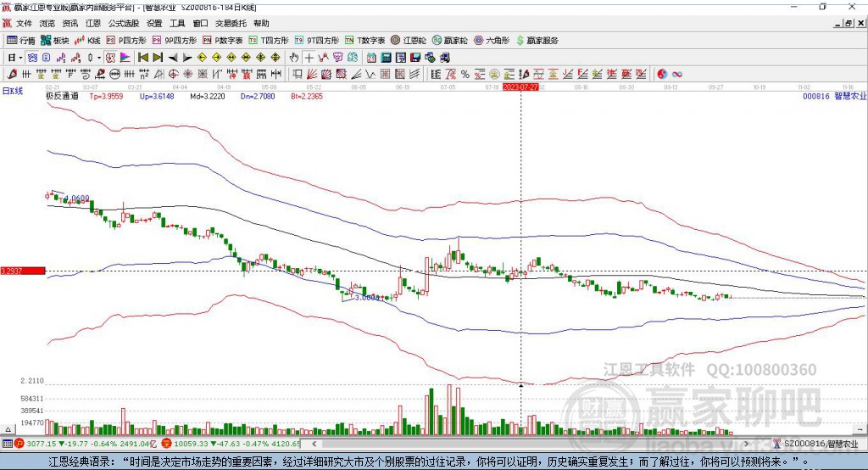
Task: Click the zigzag wave line tool
Action: [370, 75]
